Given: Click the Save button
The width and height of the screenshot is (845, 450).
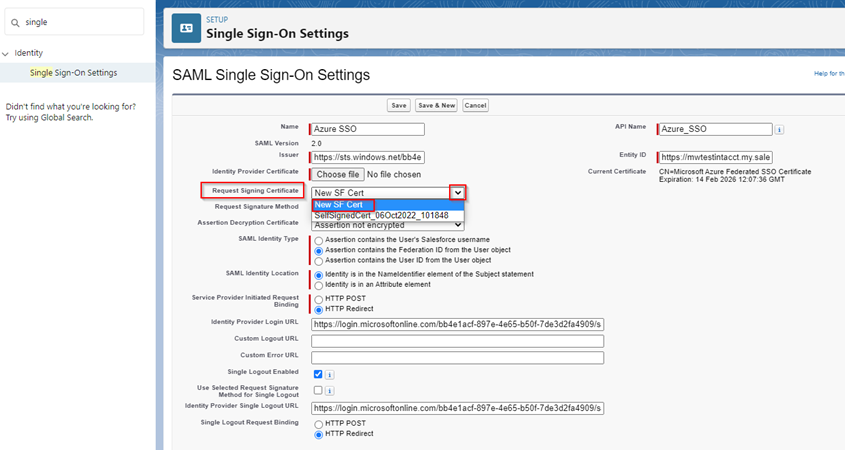Looking at the screenshot, I should tap(399, 106).
